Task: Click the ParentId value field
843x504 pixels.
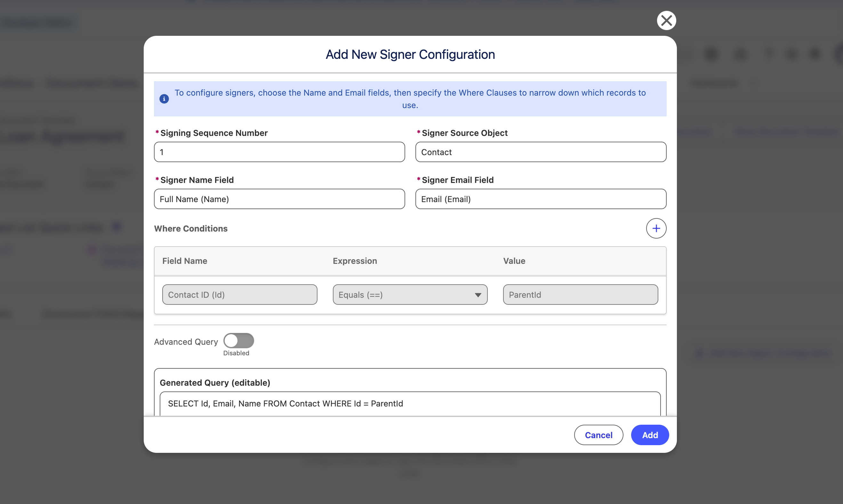Action: pyautogui.click(x=580, y=295)
